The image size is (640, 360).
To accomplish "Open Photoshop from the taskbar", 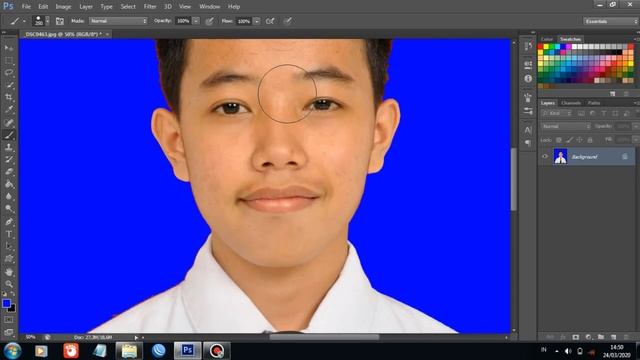I will (187, 351).
